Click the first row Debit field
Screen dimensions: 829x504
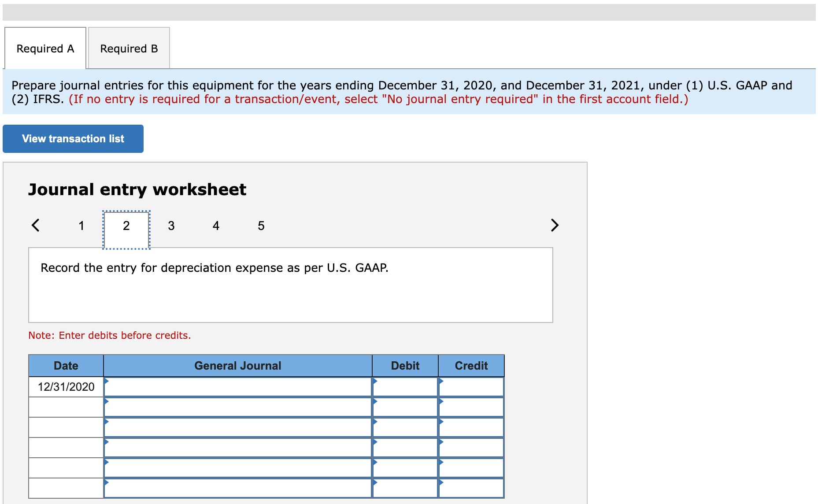click(404, 387)
